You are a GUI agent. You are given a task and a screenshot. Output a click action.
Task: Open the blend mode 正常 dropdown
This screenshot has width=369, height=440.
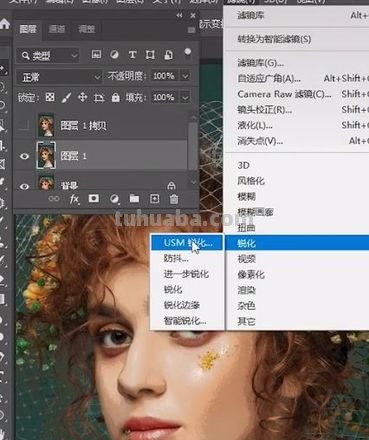(x=59, y=77)
